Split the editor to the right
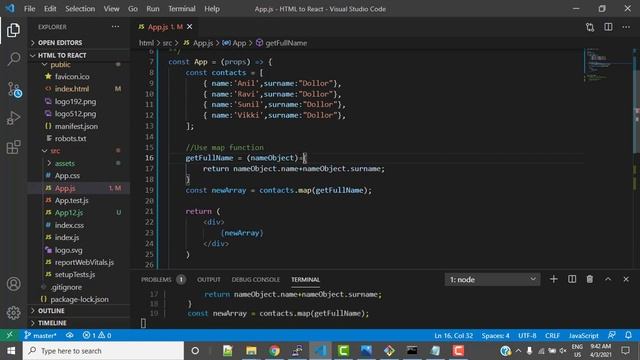This screenshot has width=640, height=360. point(608,27)
